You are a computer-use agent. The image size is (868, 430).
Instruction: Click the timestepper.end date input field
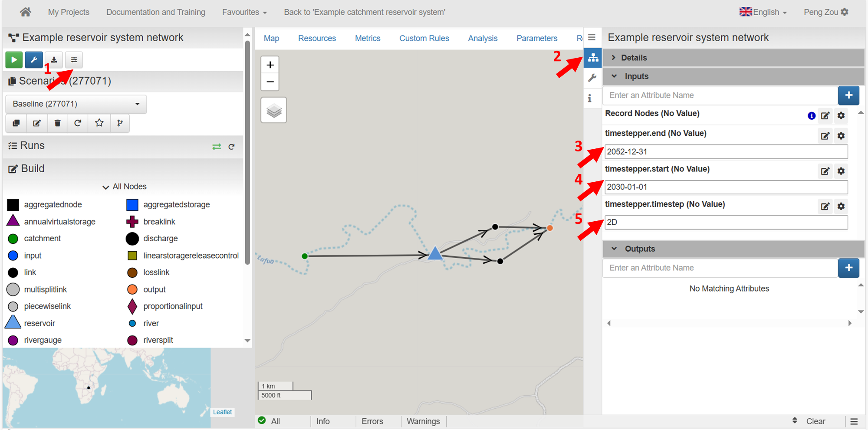pos(726,152)
